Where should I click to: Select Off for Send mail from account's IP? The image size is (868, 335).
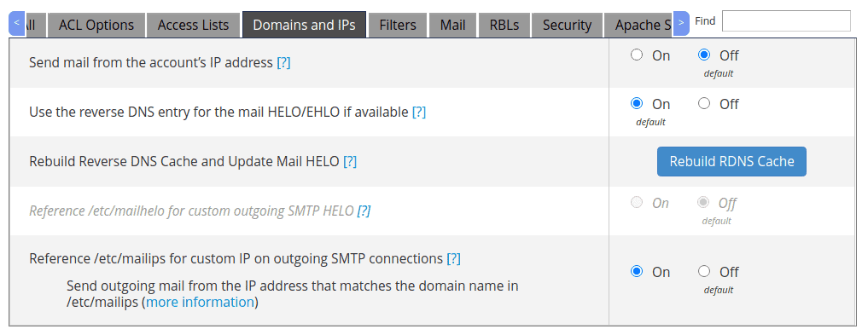click(704, 55)
